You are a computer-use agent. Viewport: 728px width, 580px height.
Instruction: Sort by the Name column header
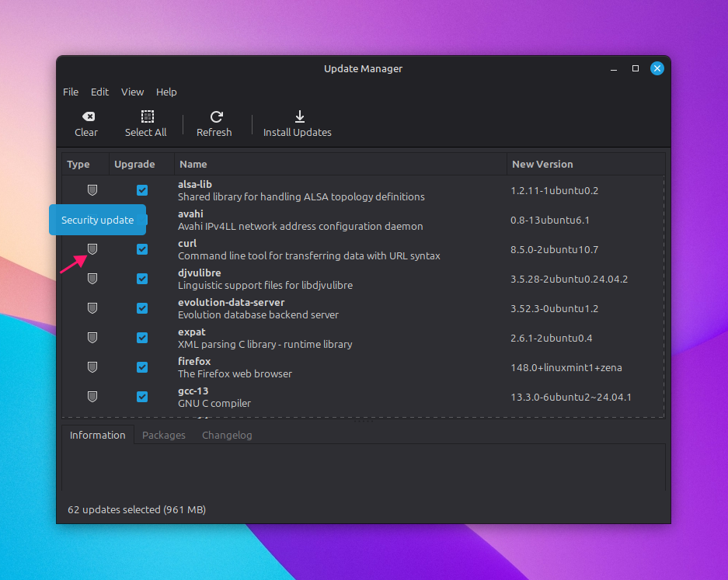[x=340, y=165]
